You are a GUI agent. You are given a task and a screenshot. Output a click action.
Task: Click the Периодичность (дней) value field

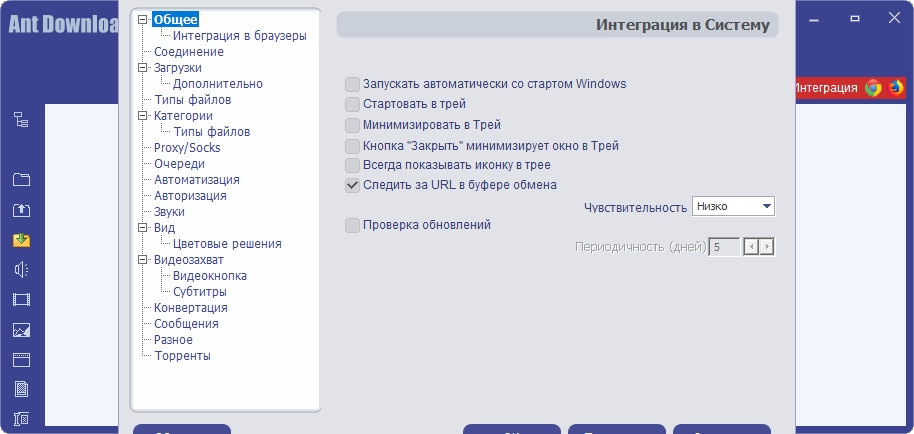pyautogui.click(x=725, y=247)
